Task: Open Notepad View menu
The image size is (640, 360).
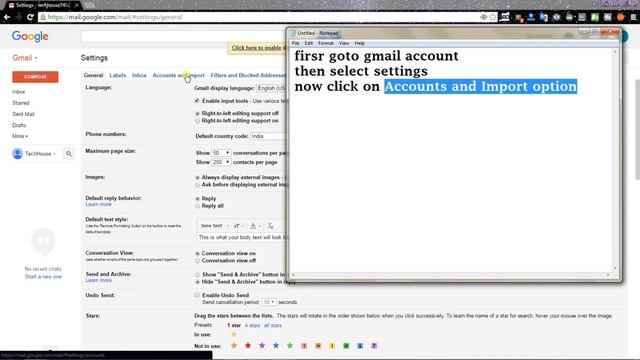Action: [x=344, y=43]
